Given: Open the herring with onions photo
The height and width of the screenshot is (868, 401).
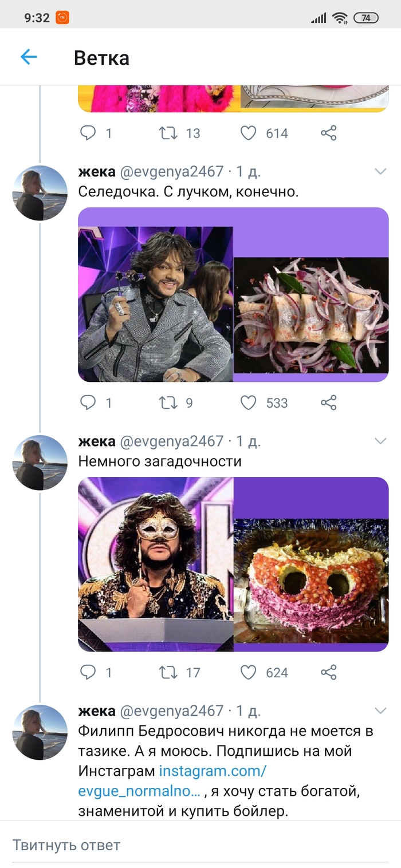Looking at the screenshot, I should tap(311, 315).
